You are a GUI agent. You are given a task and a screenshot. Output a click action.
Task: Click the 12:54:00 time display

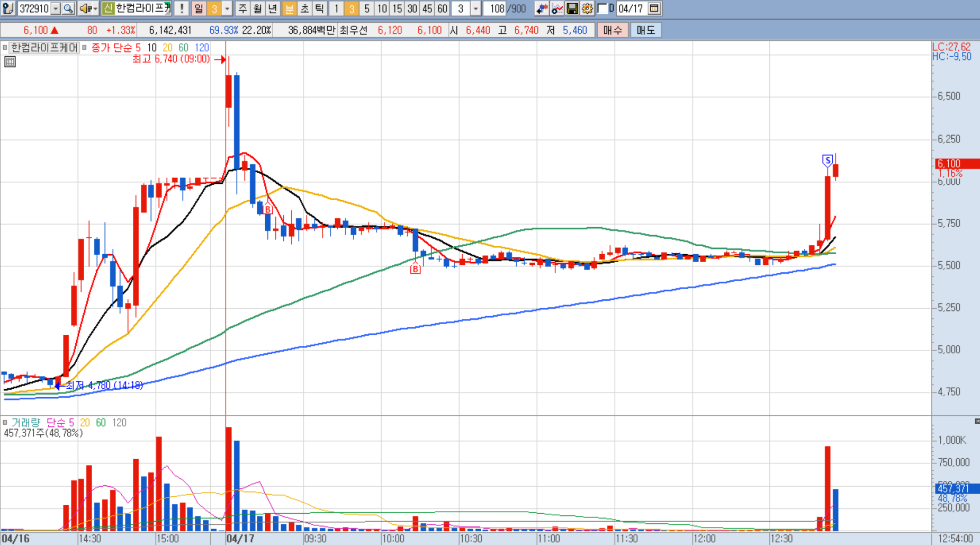[955, 539]
